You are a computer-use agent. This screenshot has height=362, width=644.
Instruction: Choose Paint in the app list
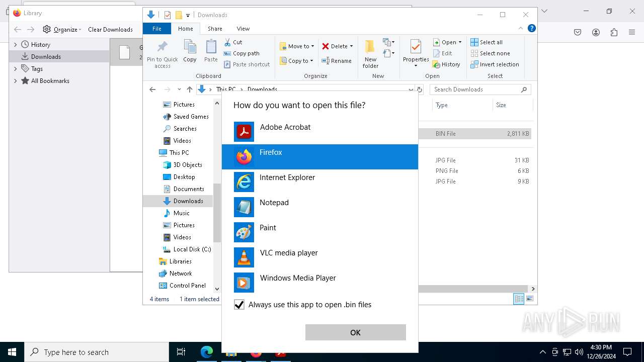click(x=320, y=232)
